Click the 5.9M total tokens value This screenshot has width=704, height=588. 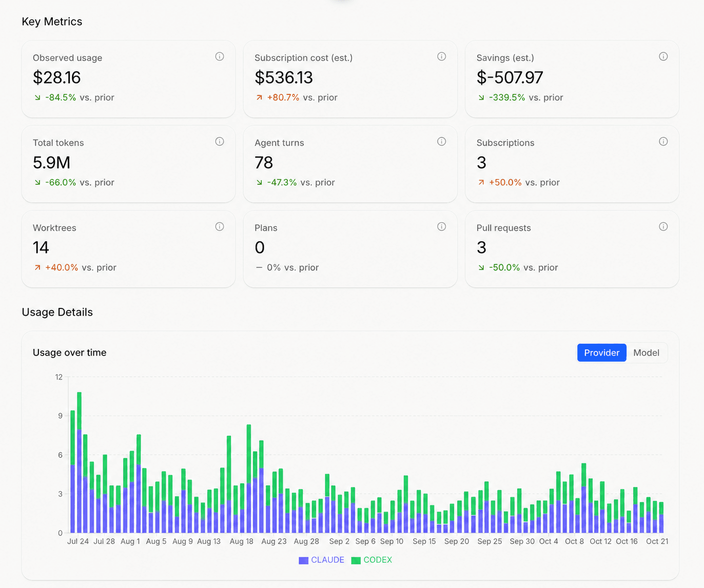(51, 163)
